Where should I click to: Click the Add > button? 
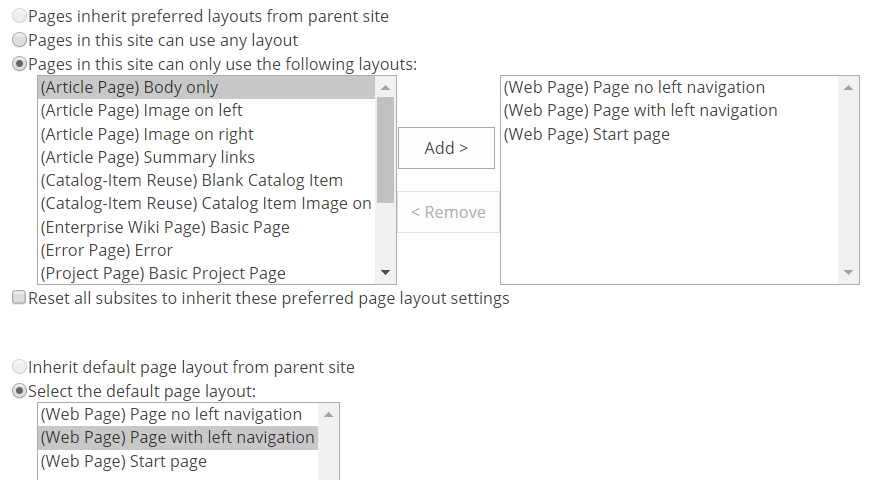446,148
